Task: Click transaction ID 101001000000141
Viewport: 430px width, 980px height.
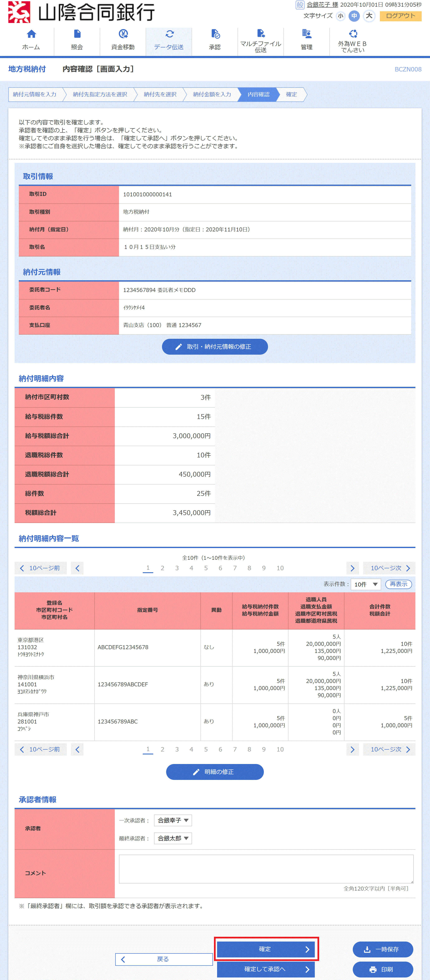Action: 148,194
